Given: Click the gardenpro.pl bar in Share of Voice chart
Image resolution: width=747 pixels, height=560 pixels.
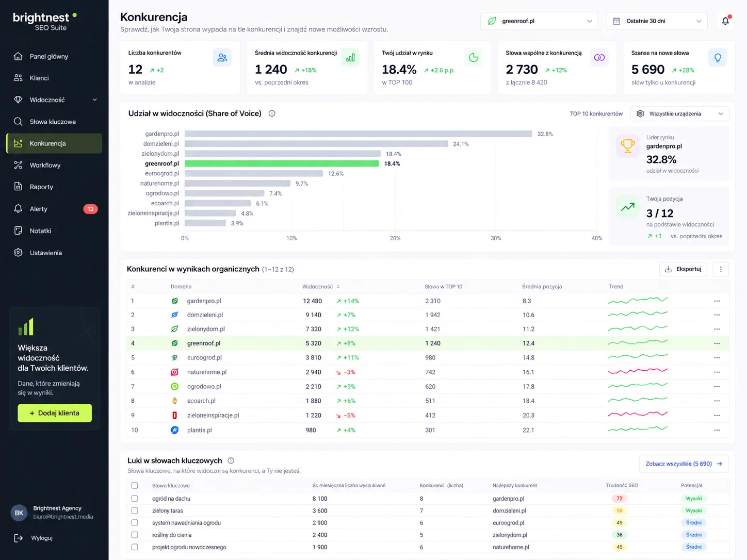Looking at the screenshot, I should (359, 134).
